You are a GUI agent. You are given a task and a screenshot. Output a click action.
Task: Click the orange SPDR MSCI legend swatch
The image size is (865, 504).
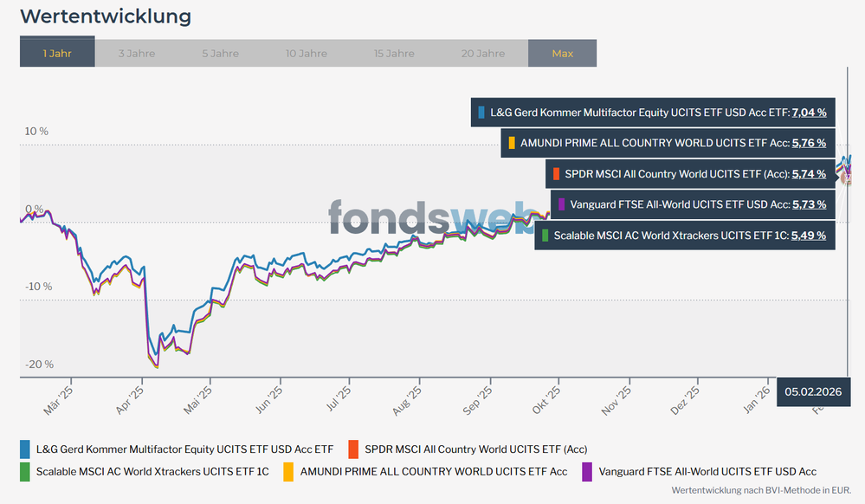353,449
